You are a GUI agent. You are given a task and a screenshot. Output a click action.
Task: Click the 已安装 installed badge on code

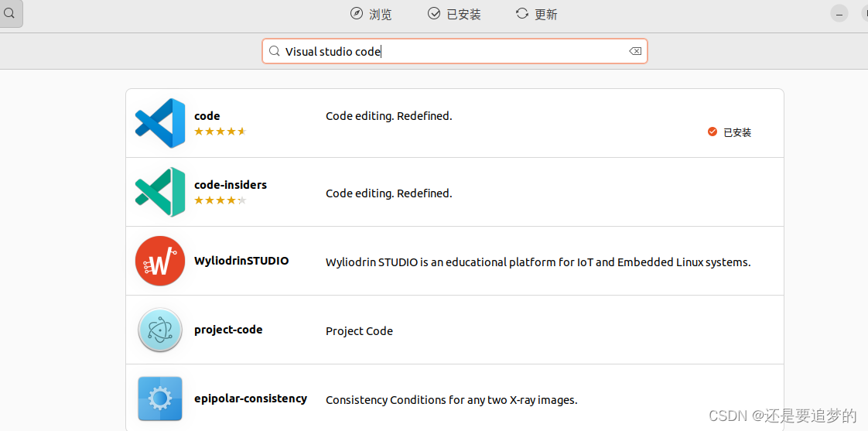coord(730,132)
